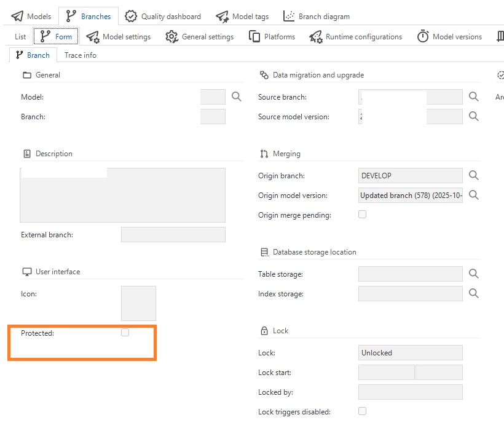Select the Branch sub-tab
504x447 pixels.
(x=33, y=55)
